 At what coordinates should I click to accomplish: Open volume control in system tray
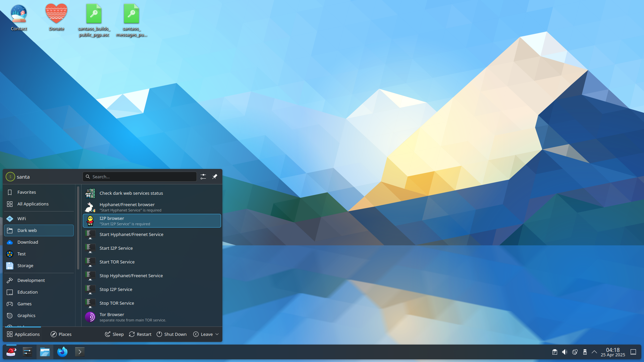(565, 352)
